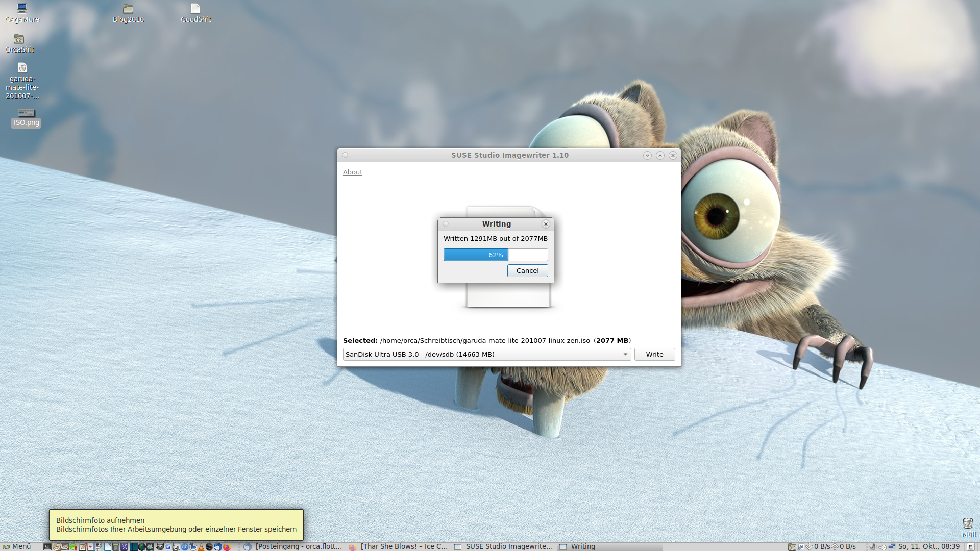Viewport: 980px width, 551px height.
Task: Open the SanDisk Ultra USB device dropdown
Action: (x=487, y=354)
